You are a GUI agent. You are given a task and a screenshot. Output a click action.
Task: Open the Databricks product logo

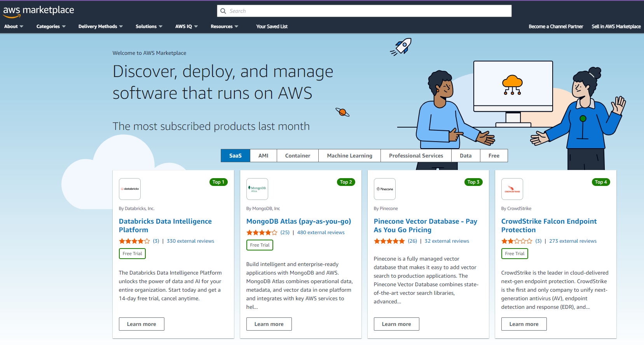click(x=130, y=189)
